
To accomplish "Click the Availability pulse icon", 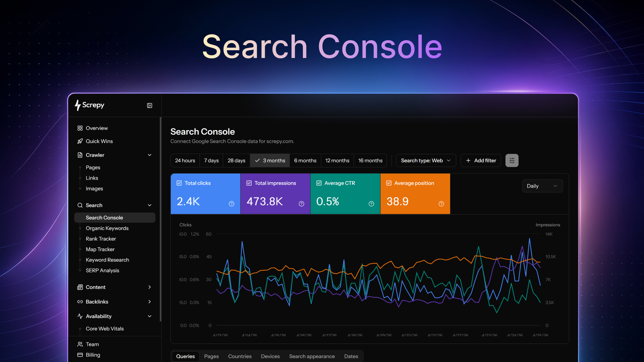I will point(80,316).
